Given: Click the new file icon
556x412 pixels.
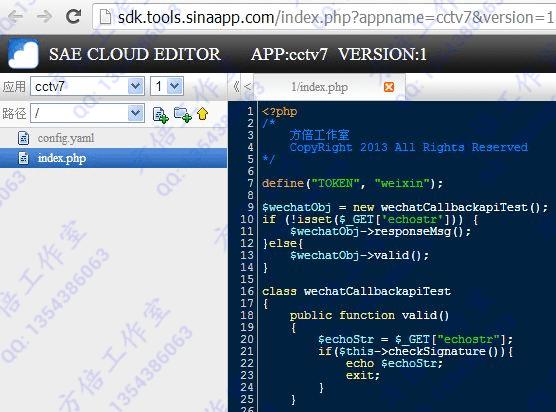Looking at the screenshot, I should point(160,115).
